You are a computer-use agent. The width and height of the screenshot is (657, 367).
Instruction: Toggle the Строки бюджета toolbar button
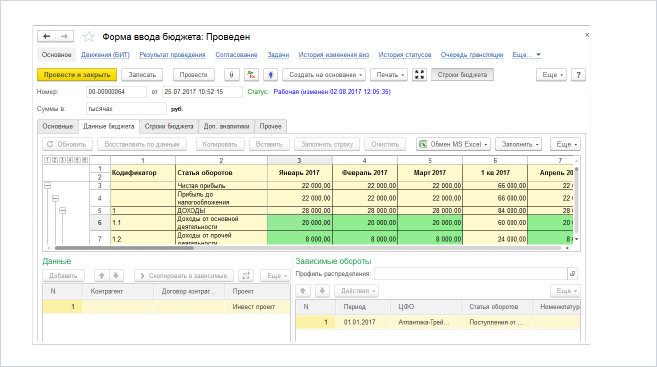(x=462, y=75)
